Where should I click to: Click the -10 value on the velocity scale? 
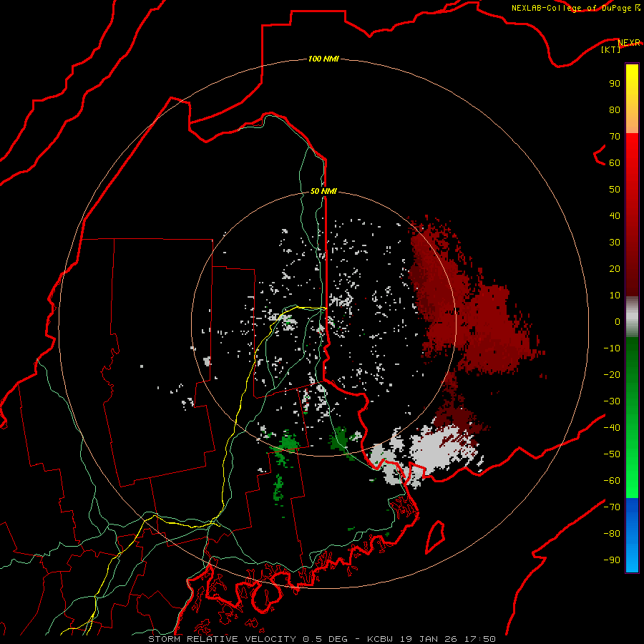pyautogui.click(x=612, y=348)
